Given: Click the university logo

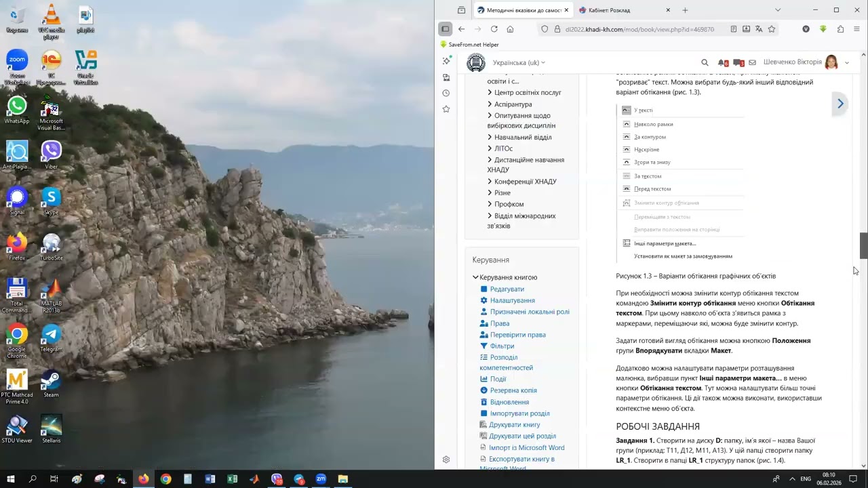Looking at the screenshot, I should [476, 62].
